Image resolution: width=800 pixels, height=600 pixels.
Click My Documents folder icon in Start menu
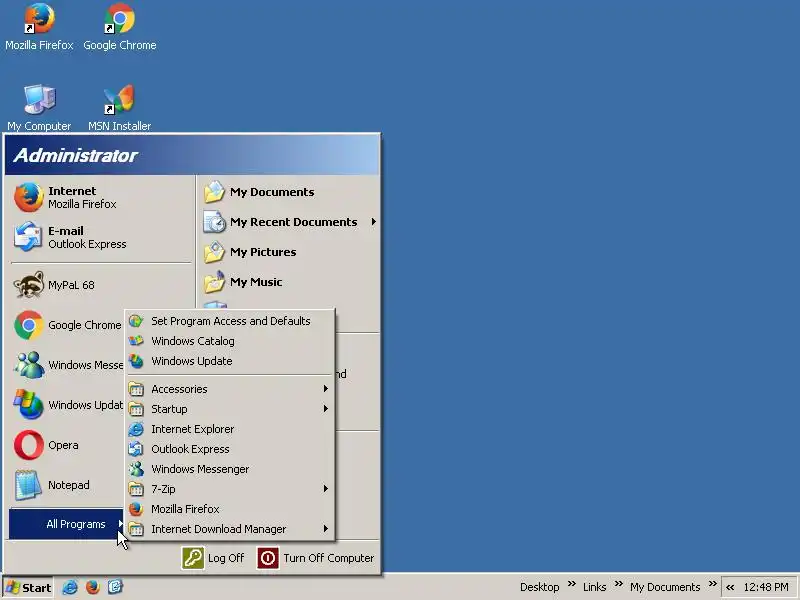(x=214, y=192)
